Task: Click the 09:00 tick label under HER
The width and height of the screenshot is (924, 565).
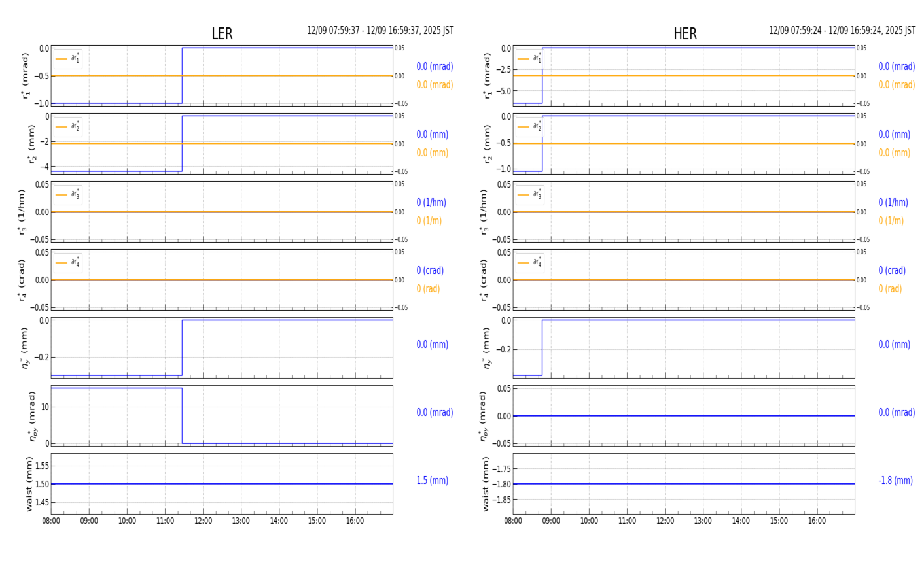Action: click(x=551, y=521)
